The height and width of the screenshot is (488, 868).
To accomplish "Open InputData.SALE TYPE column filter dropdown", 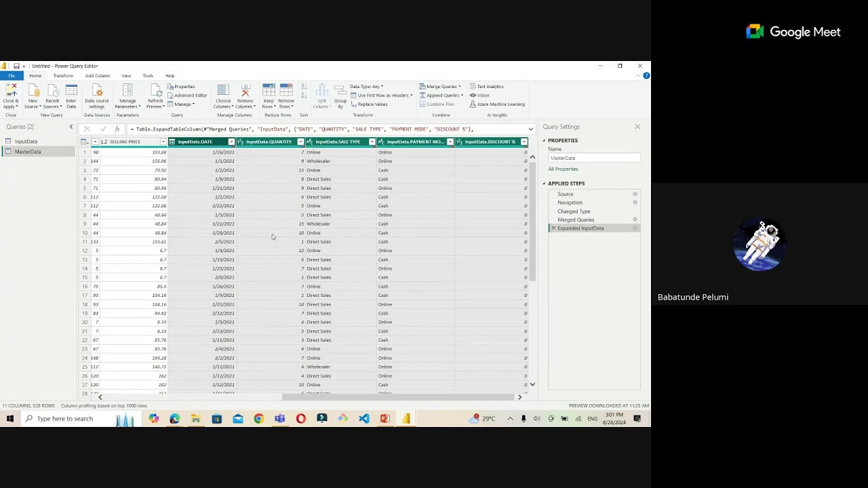I will click(372, 142).
